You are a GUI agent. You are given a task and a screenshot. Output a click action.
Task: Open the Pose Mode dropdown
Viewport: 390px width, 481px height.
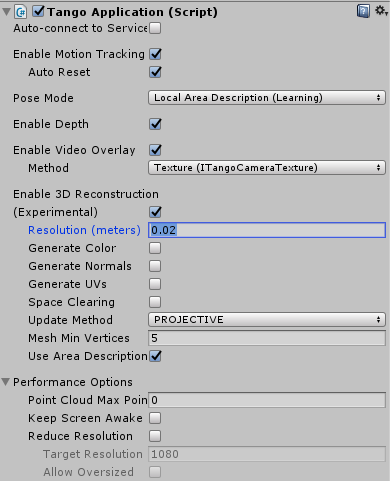267,98
